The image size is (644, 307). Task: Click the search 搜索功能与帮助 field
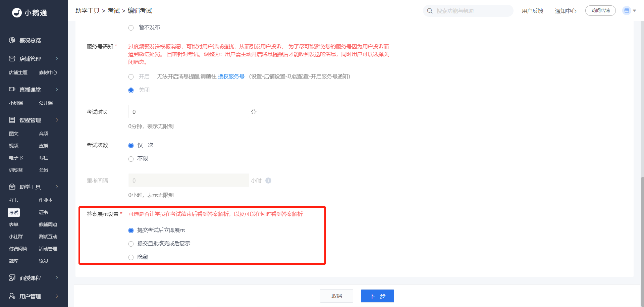pyautogui.click(x=468, y=11)
